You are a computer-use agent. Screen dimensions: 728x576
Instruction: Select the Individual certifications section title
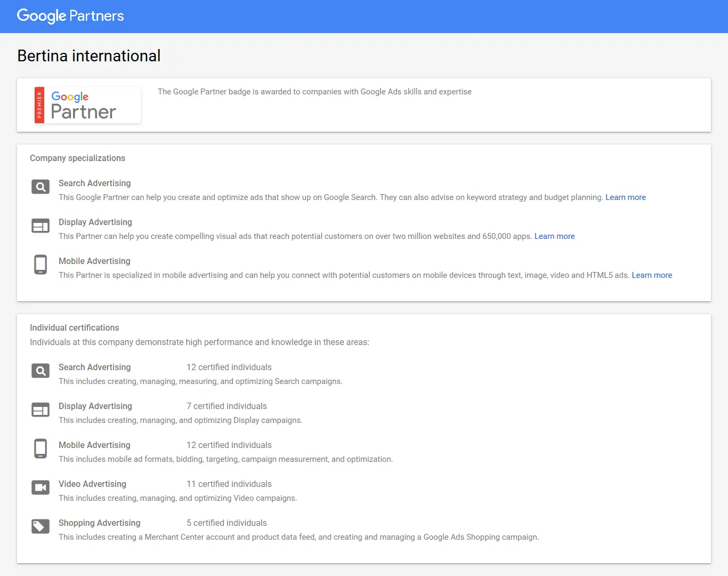[x=74, y=328]
